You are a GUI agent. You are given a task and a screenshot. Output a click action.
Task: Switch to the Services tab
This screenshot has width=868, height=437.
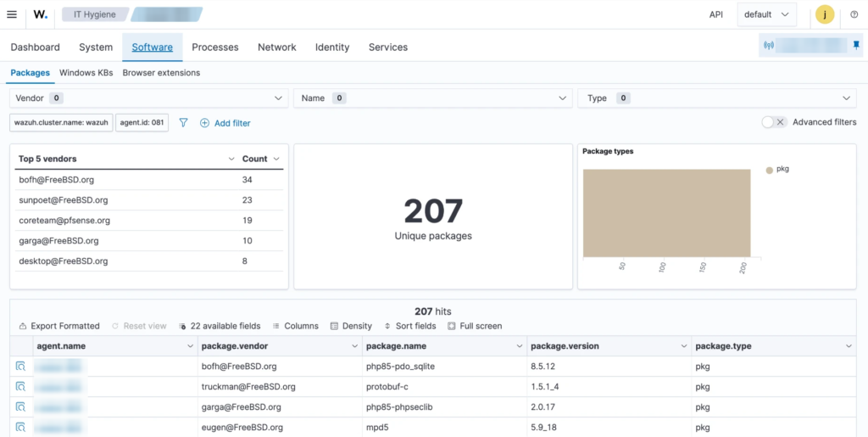(x=388, y=47)
